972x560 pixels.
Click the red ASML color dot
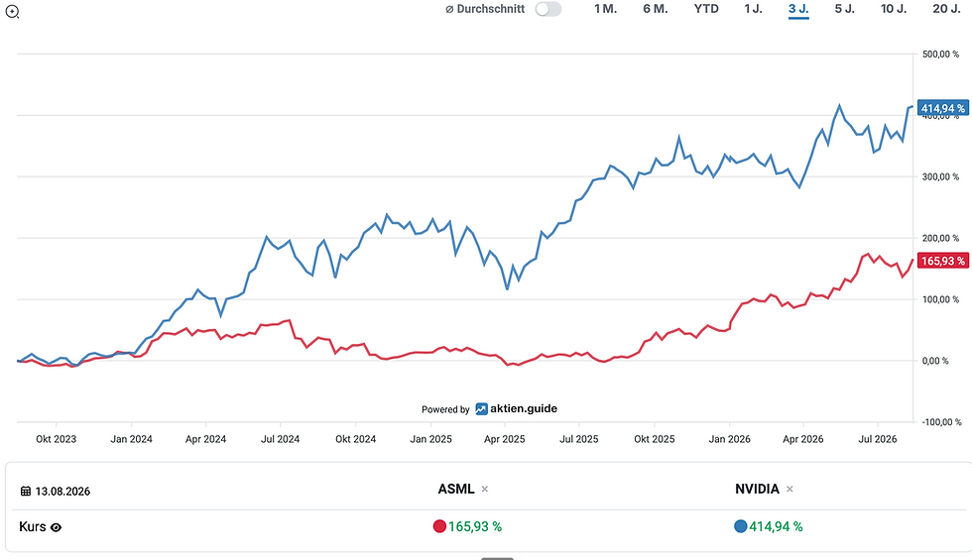click(439, 526)
